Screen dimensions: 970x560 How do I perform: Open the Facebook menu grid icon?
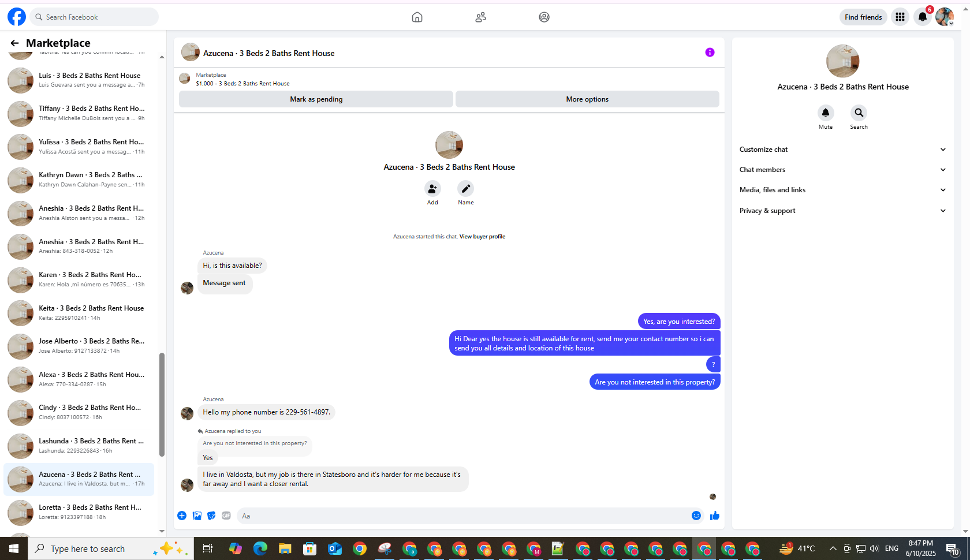tap(900, 17)
